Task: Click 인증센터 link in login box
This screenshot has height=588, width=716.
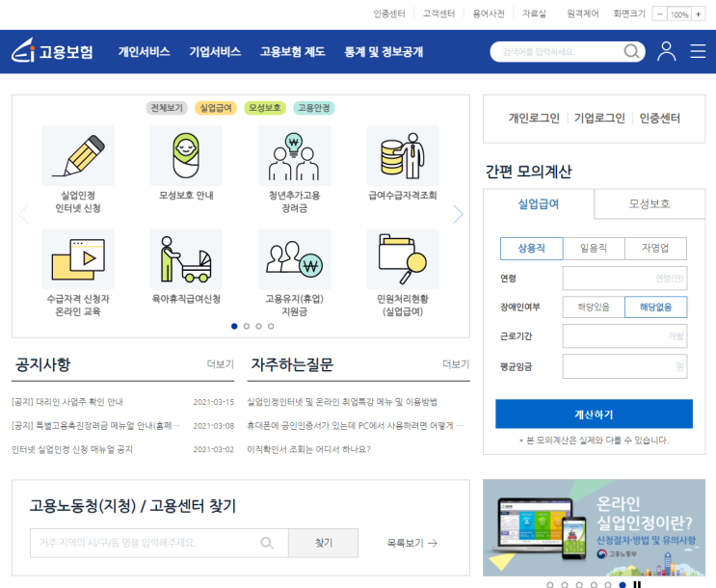Action: pos(659,119)
